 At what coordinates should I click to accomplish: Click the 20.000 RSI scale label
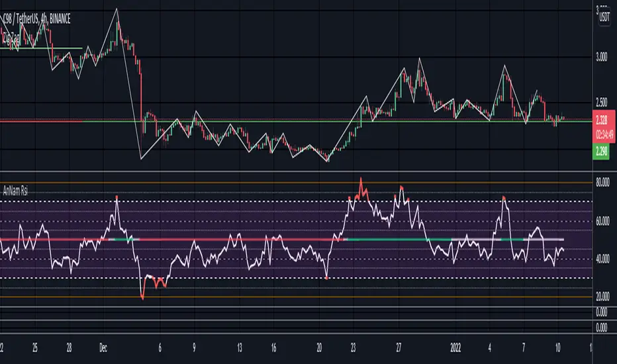coord(602,296)
